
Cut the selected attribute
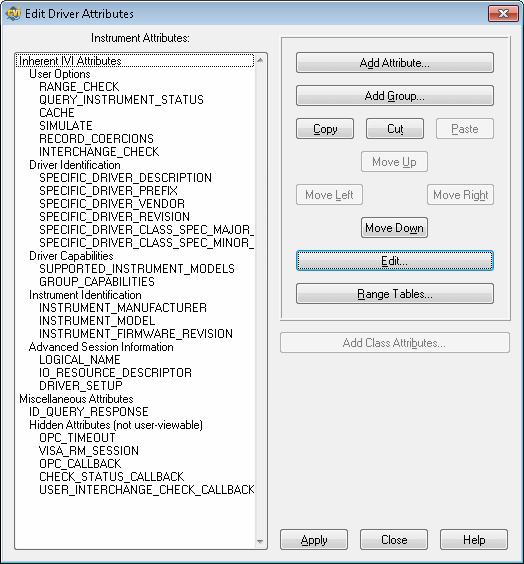[x=395, y=129]
